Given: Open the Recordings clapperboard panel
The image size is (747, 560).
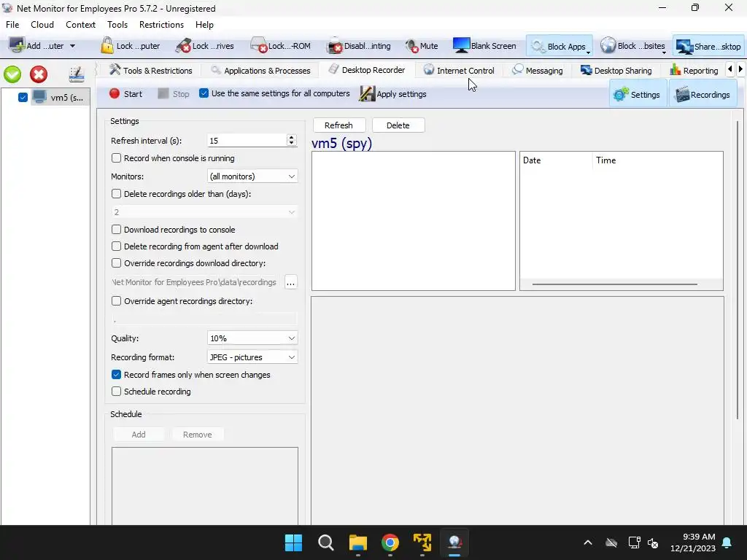Looking at the screenshot, I should coord(703,94).
